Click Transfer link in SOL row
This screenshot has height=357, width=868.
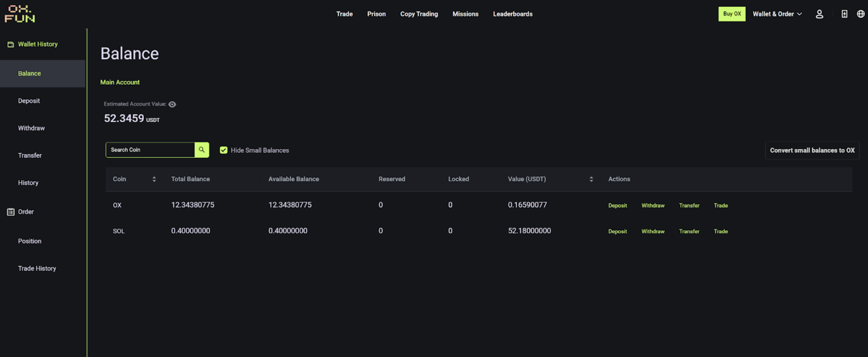click(x=689, y=231)
